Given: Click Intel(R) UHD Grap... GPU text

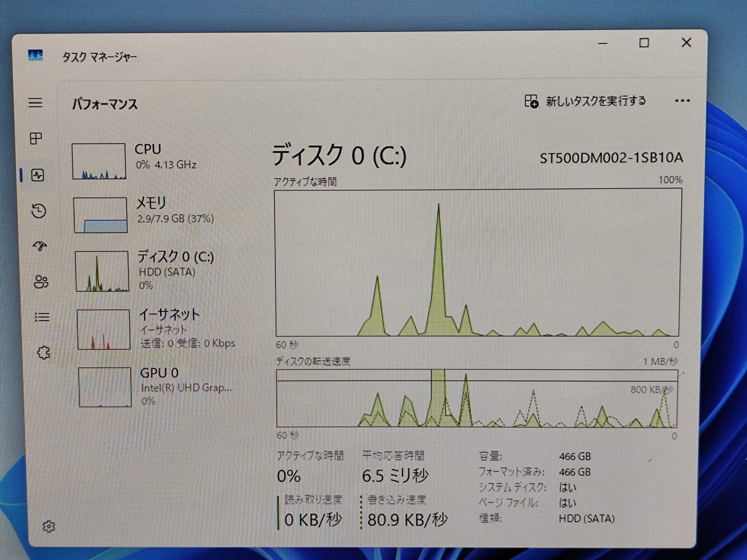Looking at the screenshot, I should point(186,388).
